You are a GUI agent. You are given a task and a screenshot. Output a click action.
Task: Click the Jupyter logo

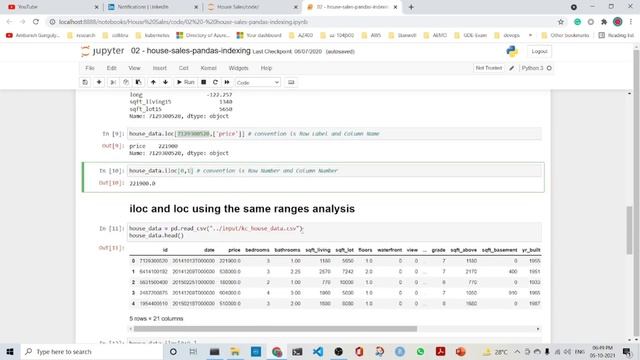102,51
